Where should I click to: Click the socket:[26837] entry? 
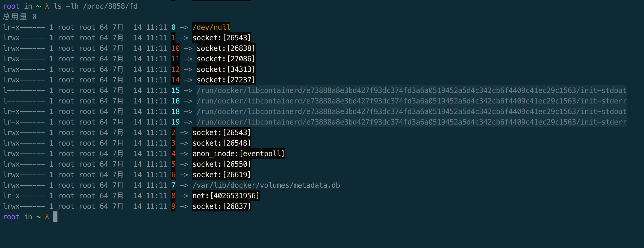point(222,206)
